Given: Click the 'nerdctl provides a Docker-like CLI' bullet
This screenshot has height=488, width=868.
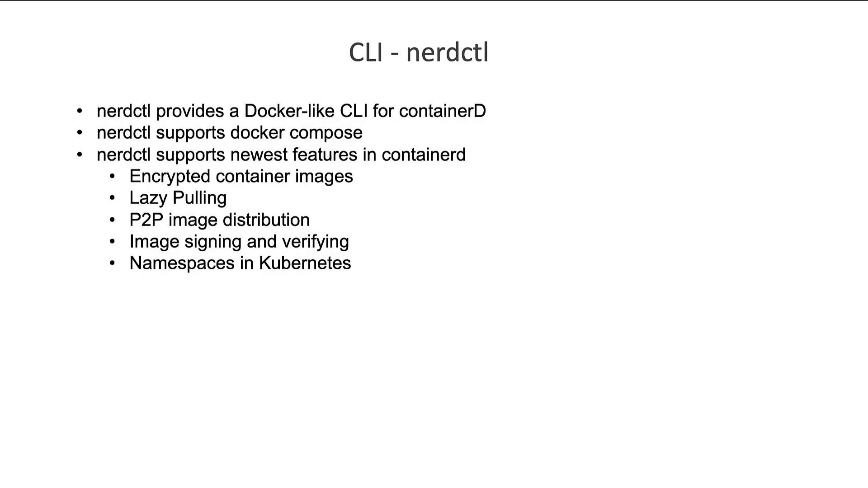Looking at the screenshot, I should point(291,111).
